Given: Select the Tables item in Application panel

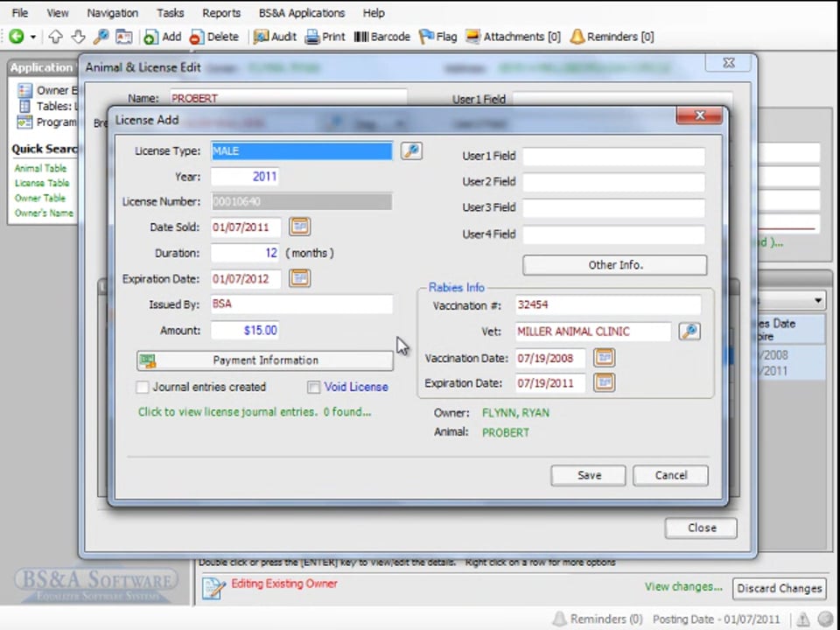Looking at the screenshot, I should click(47, 106).
